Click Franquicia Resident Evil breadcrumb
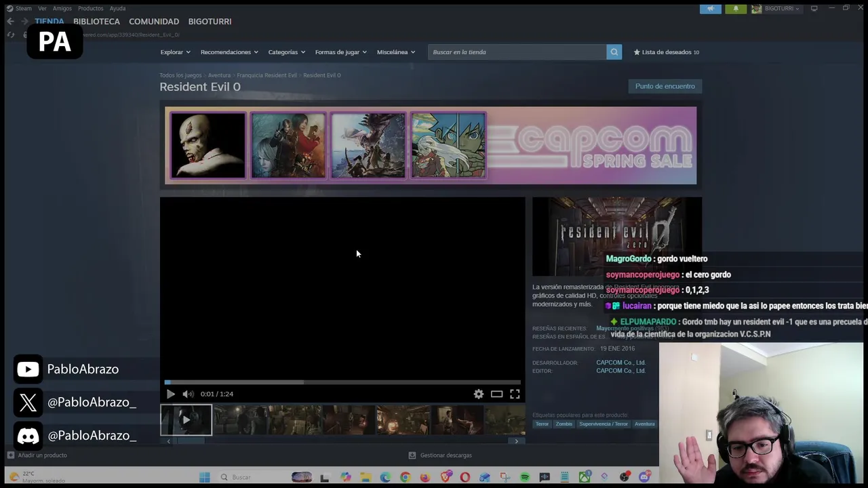The height and width of the screenshot is (488, 868). click(x=267, y=75)
